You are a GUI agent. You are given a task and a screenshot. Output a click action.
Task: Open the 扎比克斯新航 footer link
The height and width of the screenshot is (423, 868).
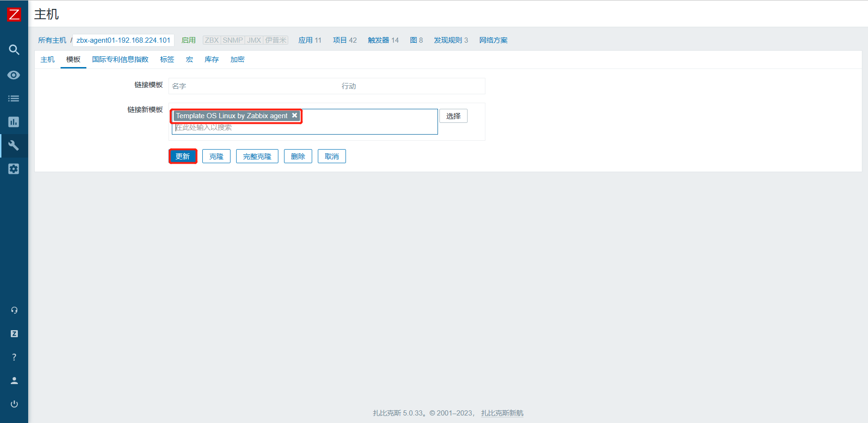click(x=502, y=413)
